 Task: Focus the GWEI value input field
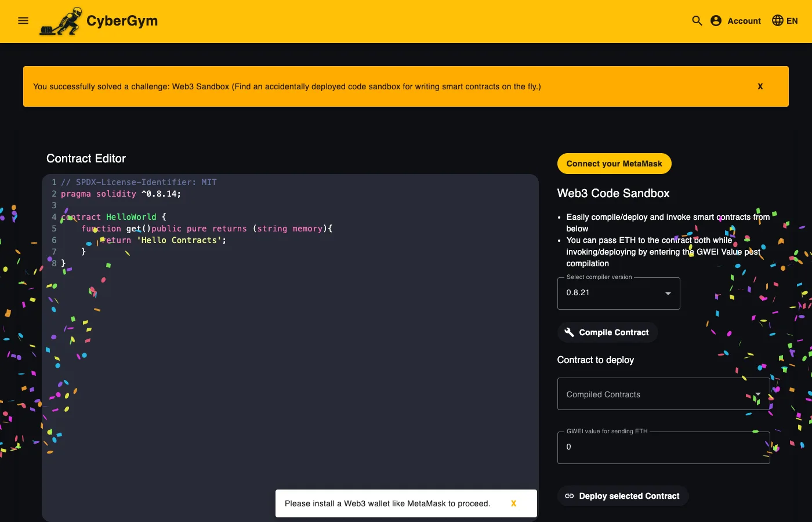[664, 447]
